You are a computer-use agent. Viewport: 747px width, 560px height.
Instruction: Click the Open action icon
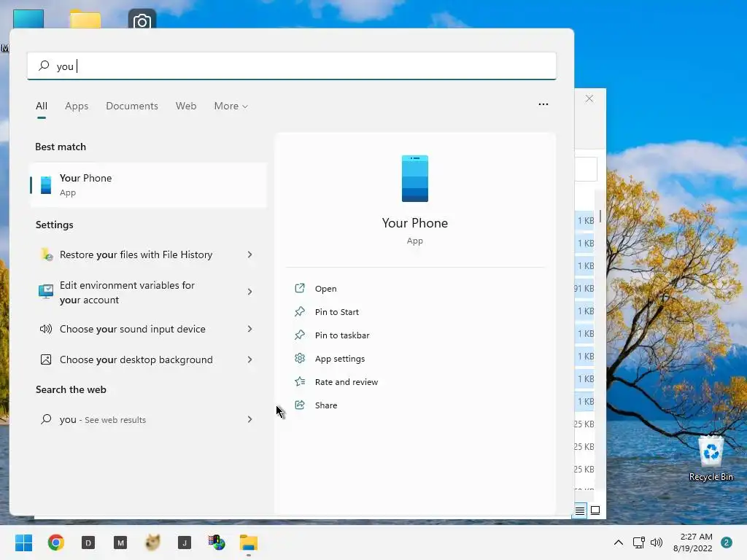pos(300,288)
